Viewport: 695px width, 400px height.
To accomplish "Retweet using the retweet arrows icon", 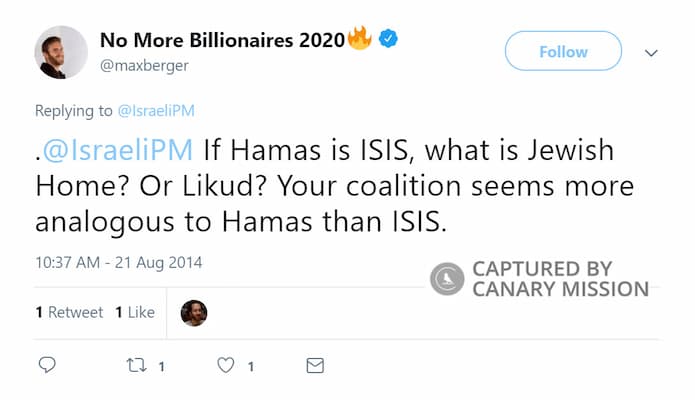I will pyautogui.click(x=136, y=366).
